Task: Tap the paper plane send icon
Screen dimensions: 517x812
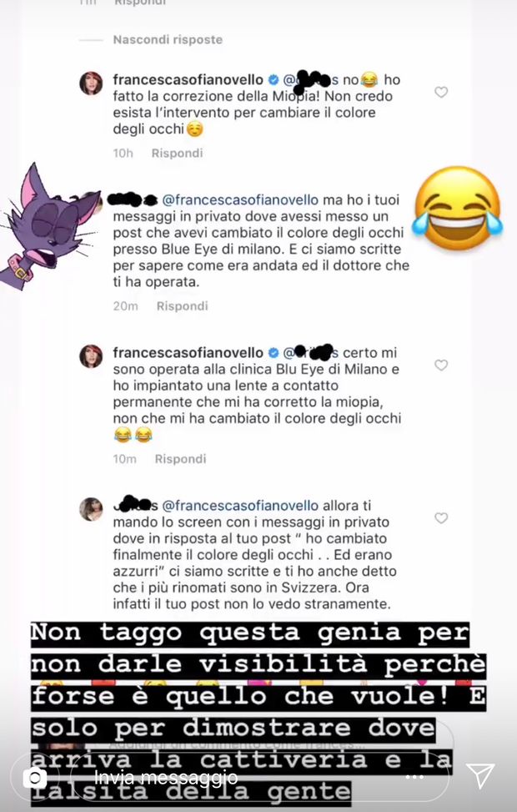Action: click(480, 776)
